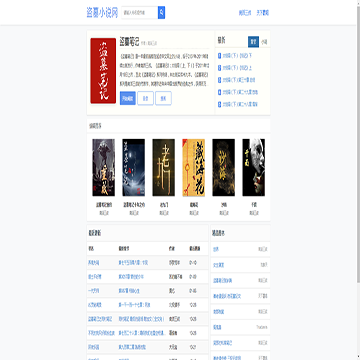Open the 重启 book cover thumbnail

pyautogui.click(x=104, y=167)
